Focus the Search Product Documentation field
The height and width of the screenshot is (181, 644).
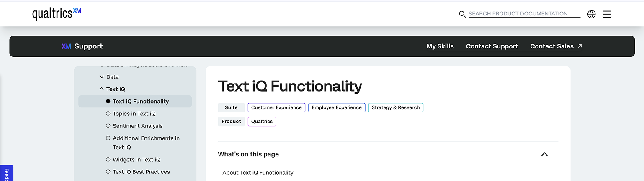524,14
